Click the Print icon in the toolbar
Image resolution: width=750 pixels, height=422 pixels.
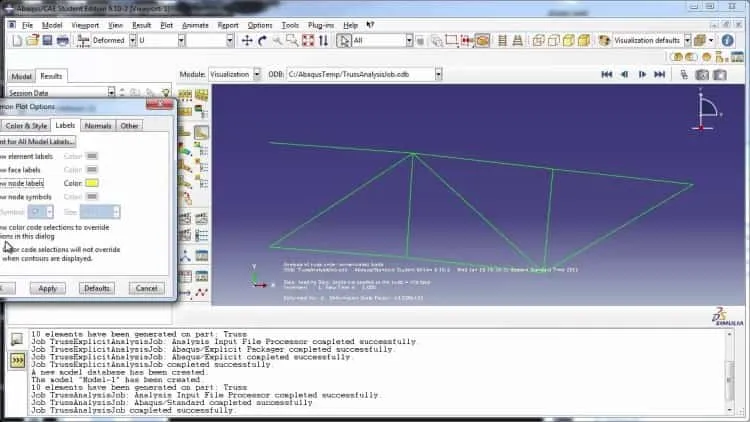63,41
